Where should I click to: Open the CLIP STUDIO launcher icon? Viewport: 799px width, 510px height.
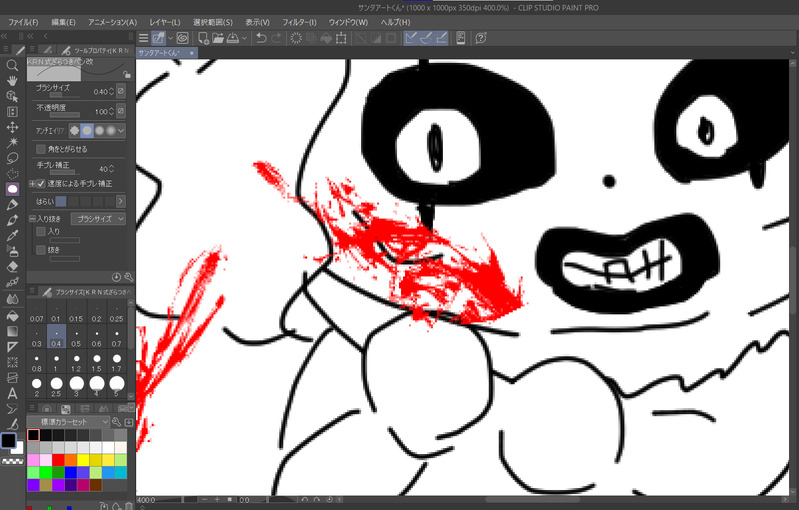pyautogui.click(x=183, y=38)
